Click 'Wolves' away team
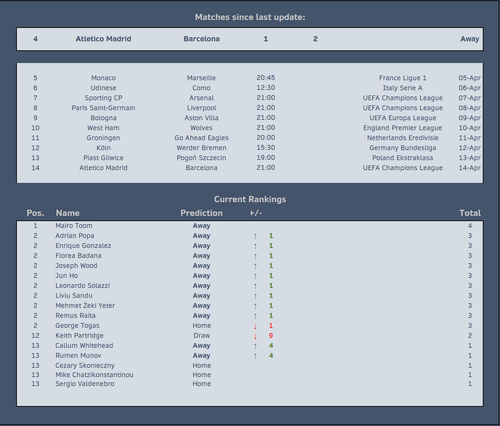This screenshot has width=500, height=426. [201, 128]
